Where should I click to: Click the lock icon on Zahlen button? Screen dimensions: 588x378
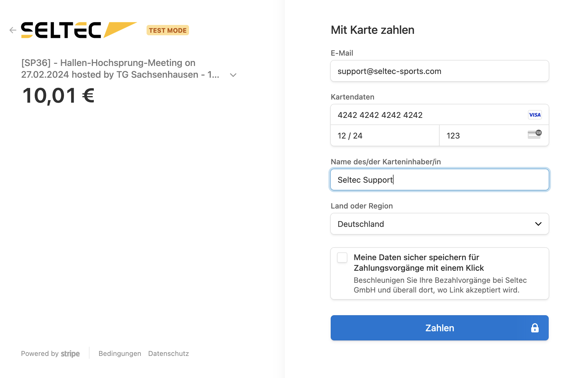coord(535,328)
